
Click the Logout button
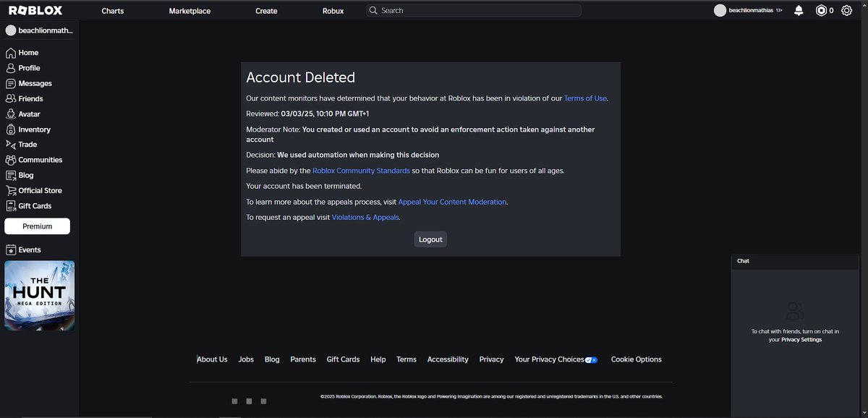pos(430,239)
